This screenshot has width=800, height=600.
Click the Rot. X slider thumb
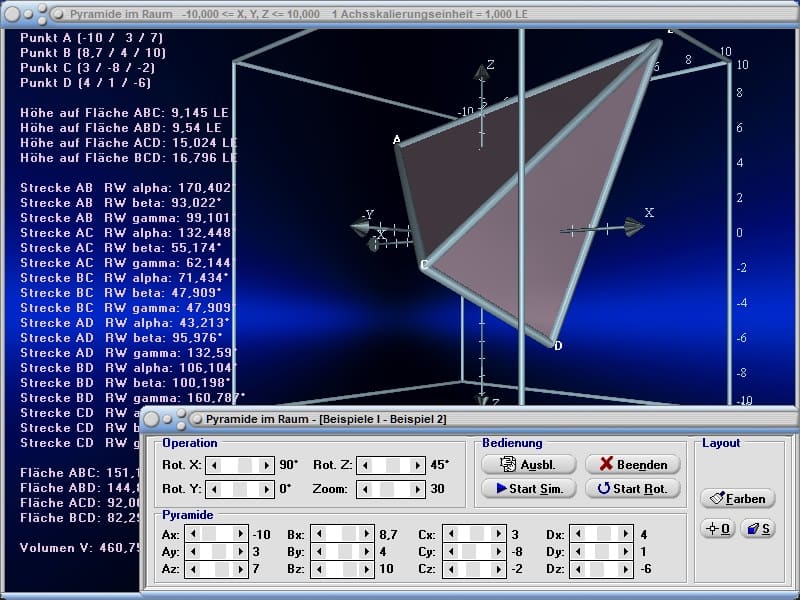(x=245, y=465)
